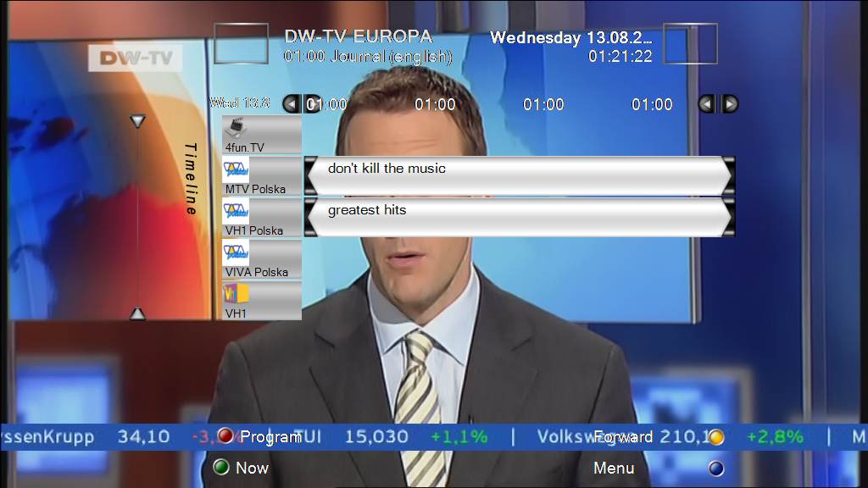This screenshot has height=488, width=868.
Task: Click the left arrow beside Wed 13.8
Action: click(x=291, y=104)
